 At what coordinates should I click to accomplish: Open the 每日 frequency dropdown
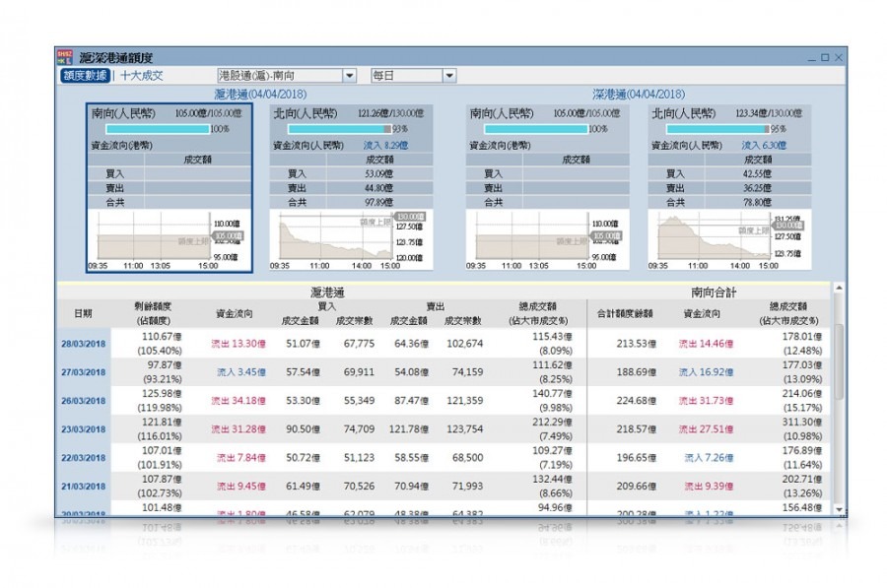pos(449,76)
